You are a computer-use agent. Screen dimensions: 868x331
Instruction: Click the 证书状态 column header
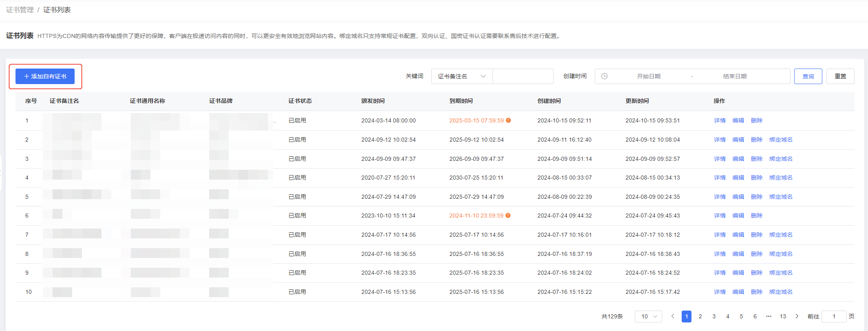tap(300, 101)
